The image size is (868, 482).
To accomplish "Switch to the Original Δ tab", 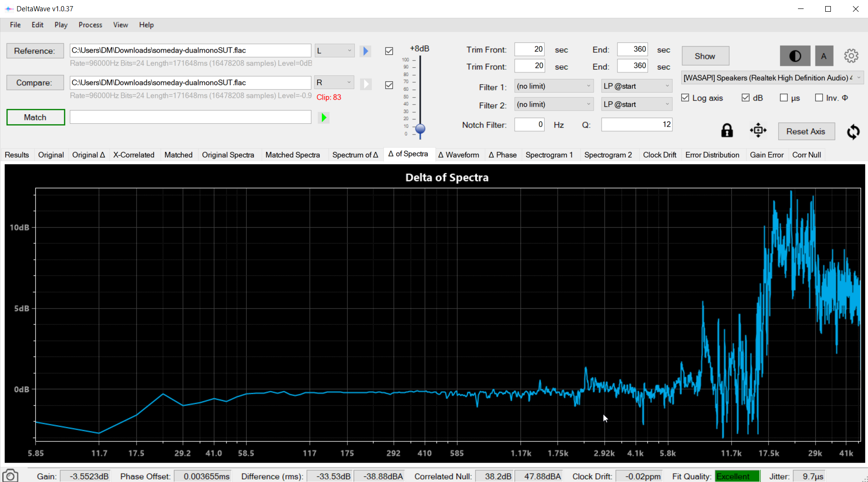I will (88, 155).
